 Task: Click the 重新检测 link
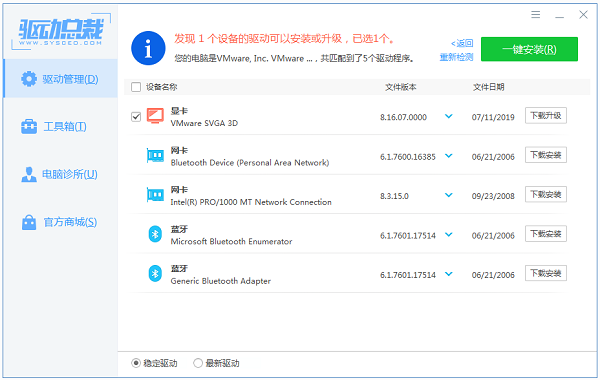point(456,57)
